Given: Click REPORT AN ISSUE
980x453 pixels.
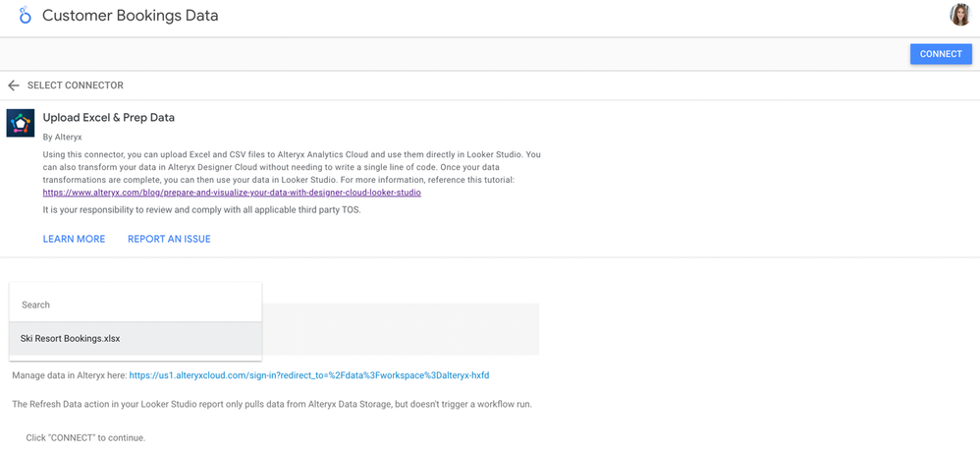Looking at the screenshot, I should [169, 239].
